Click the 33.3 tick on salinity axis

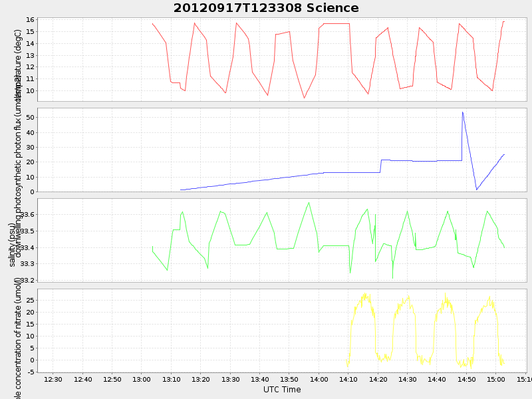(x=27, y=263)
